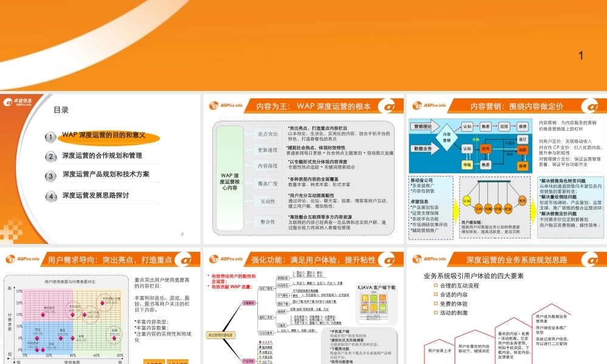Click the 整合性 label box

[268, 222]
